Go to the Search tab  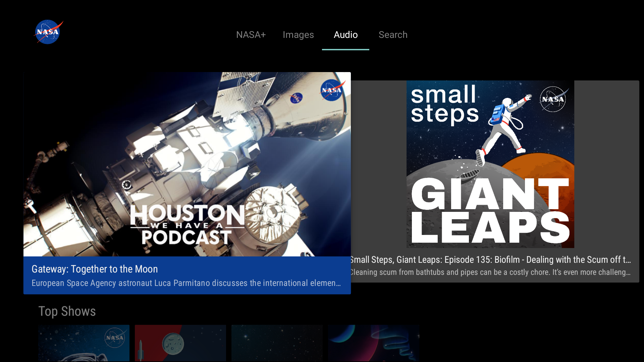[x=393, y=35]
